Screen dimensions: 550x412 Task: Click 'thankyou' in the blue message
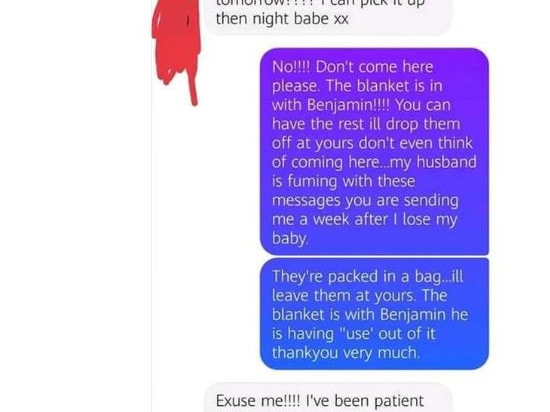click(305, 353)
